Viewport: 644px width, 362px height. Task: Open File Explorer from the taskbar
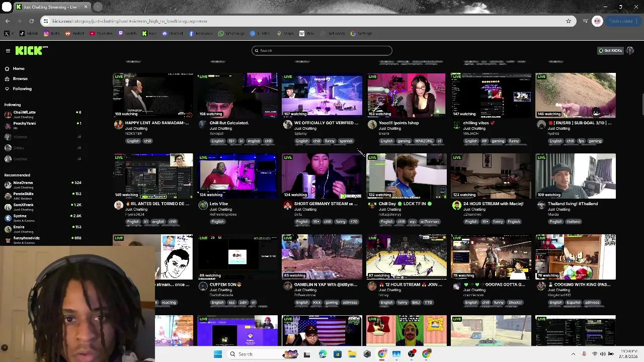[352, 354]
